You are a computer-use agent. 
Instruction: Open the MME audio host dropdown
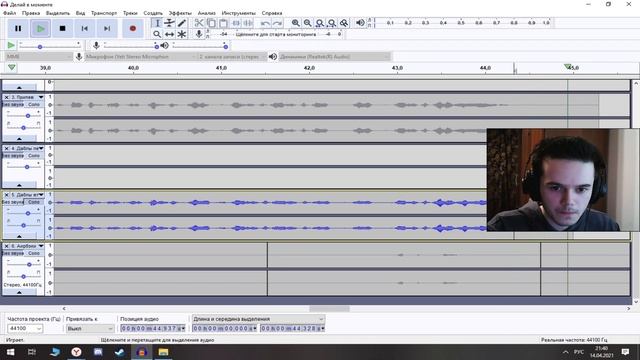coord(39,57)
